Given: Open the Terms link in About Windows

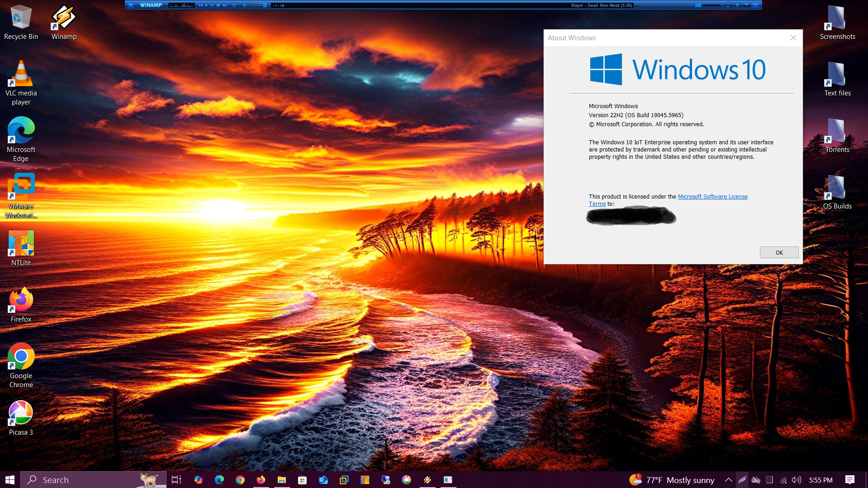Looking at the screenshot, I should coord(597,204).
